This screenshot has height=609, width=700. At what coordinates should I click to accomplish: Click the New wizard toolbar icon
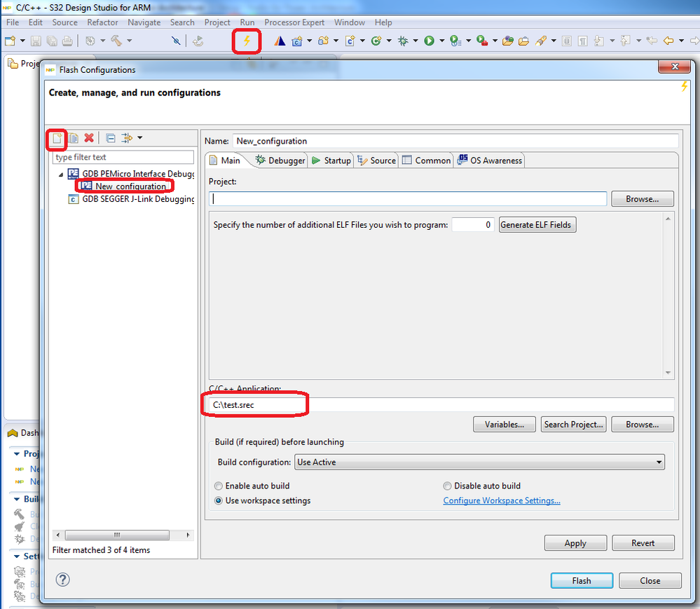[10, 41]
